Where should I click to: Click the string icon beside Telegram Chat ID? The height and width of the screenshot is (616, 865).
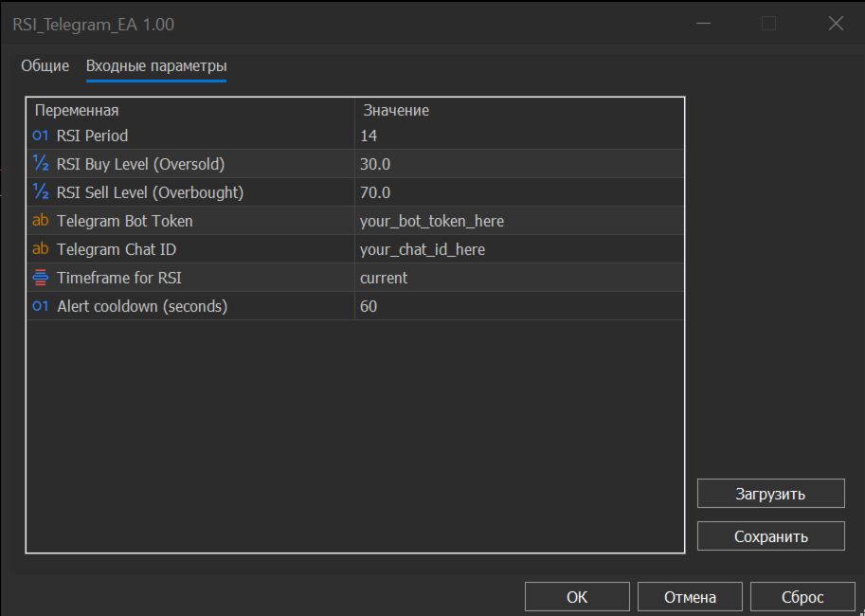point(40,249)
